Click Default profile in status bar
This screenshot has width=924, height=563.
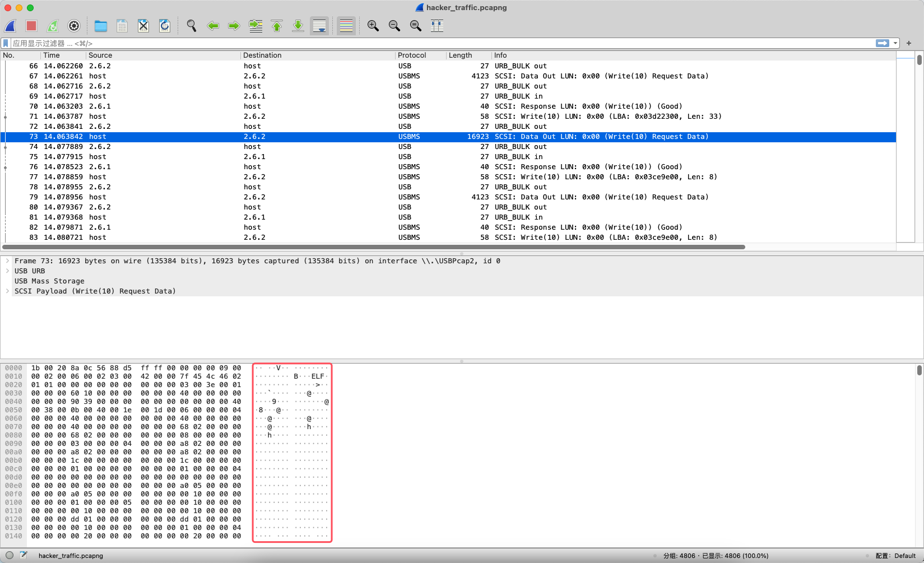coord(895,556)
